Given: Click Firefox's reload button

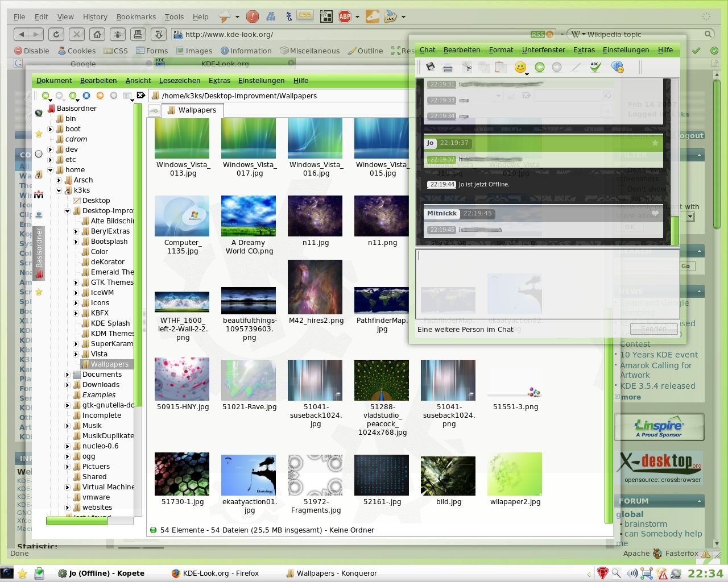Looking at the screenshot, I should pos(56,34).
